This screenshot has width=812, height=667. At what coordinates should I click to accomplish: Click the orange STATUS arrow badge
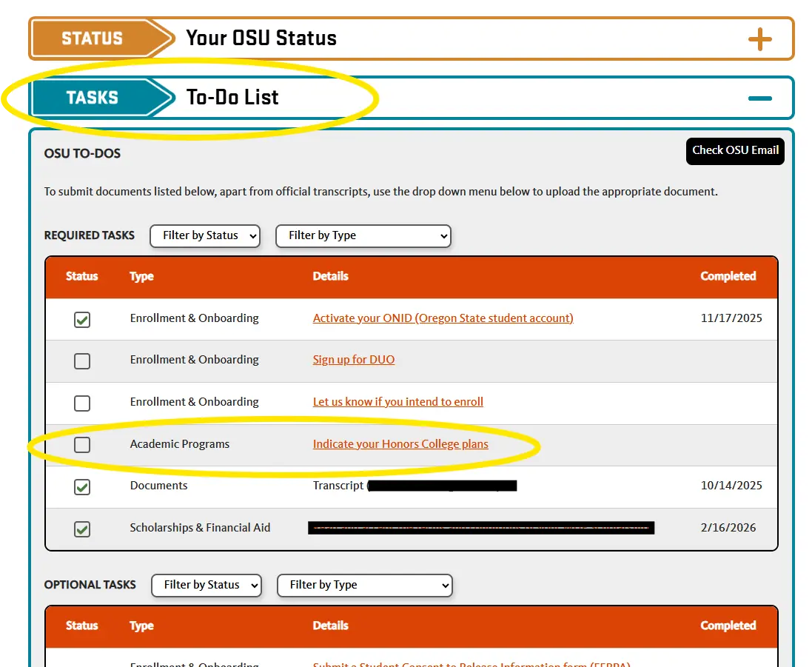[x=102, y=38]
